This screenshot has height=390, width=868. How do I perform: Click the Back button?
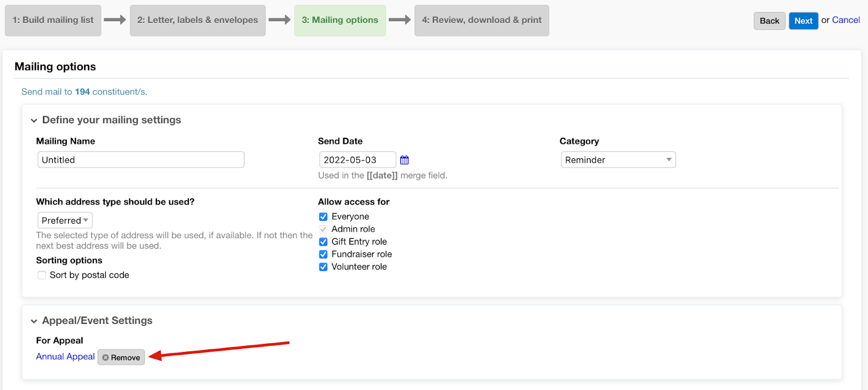(x=769, y=21)
